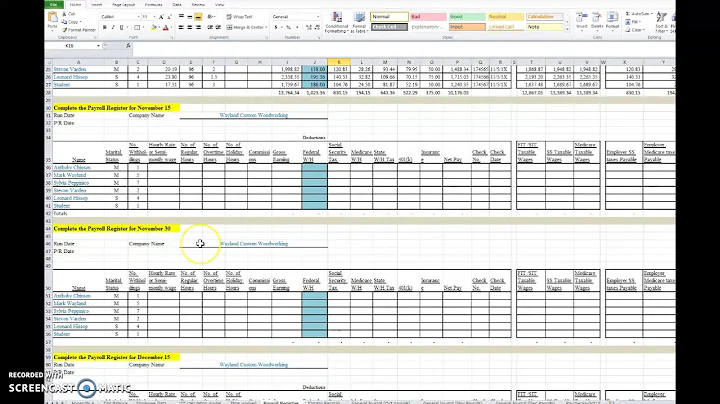Click the AutoSum sigma icon

pos(628,14)
